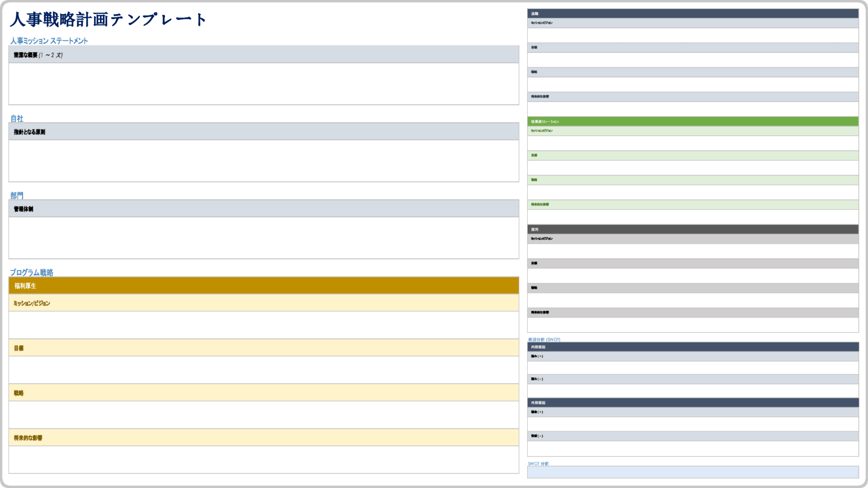Click the blank field below 福利厚生 将来的な影響
868x488 pixels.
[264, 460]
